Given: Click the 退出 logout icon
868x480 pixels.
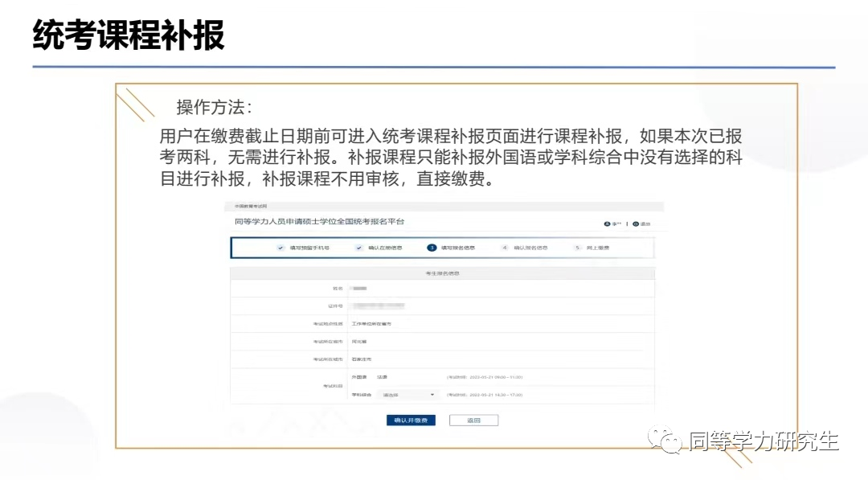Looking at the screenshot, I should (635, 224).
